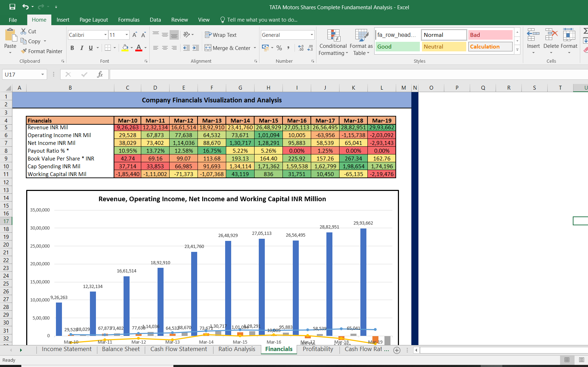Apply the Normal cell style
The width and height of the screenshot is (588, 367).
click(x=444, y=35)
